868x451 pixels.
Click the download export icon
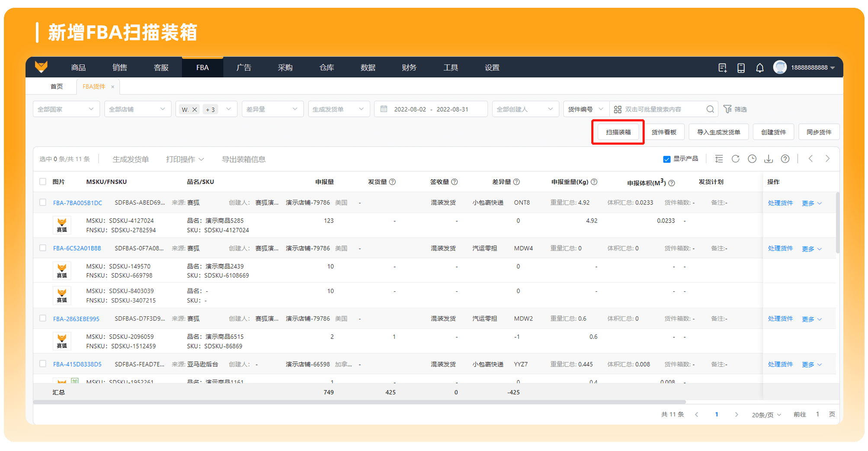(x=769, y=159)
